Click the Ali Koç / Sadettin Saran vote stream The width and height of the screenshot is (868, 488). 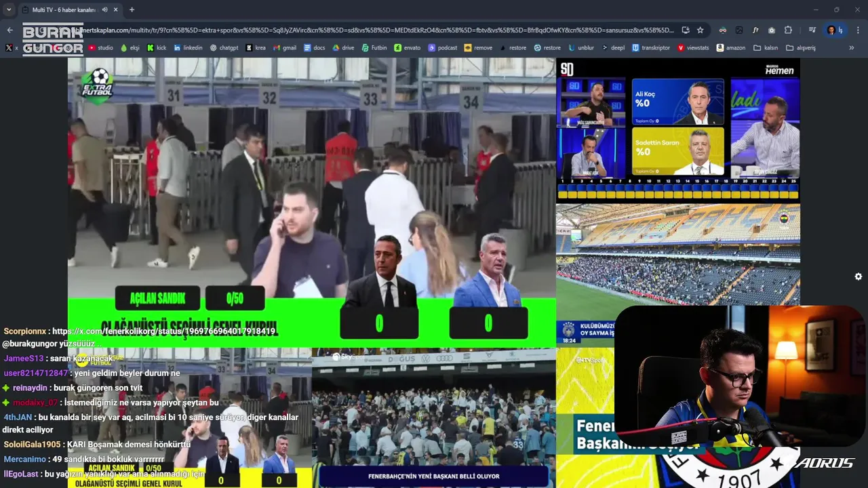coord(678,130)
